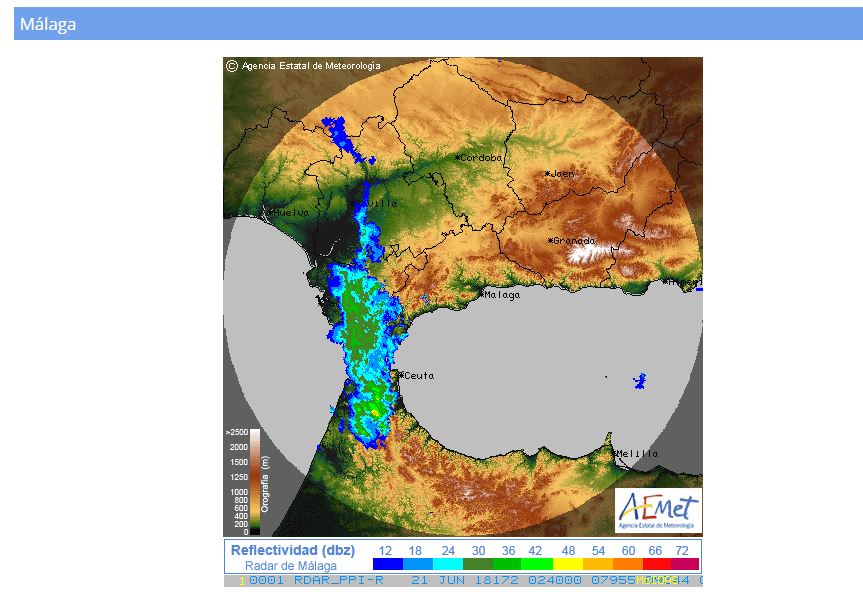Viewport: 863px width, 596px height.
Task: Click the AEMet logo on the radar map
Action: tap(658, 510)
